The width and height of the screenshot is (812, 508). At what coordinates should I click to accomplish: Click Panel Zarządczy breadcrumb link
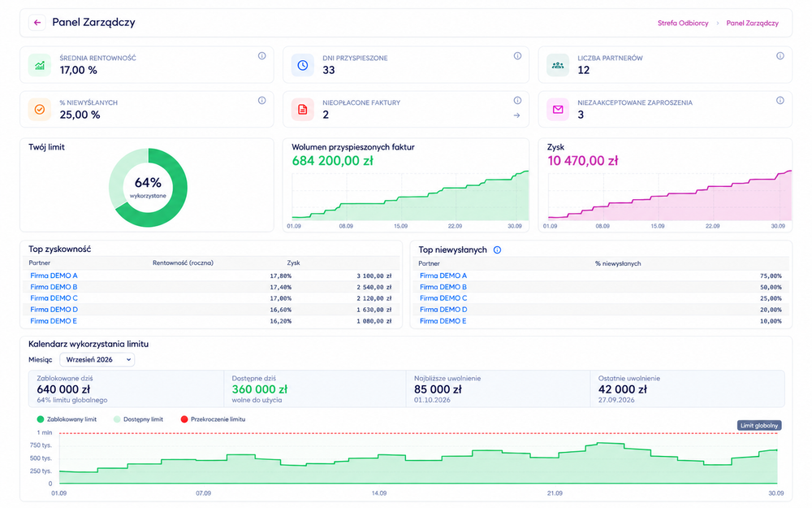[753, 23]
